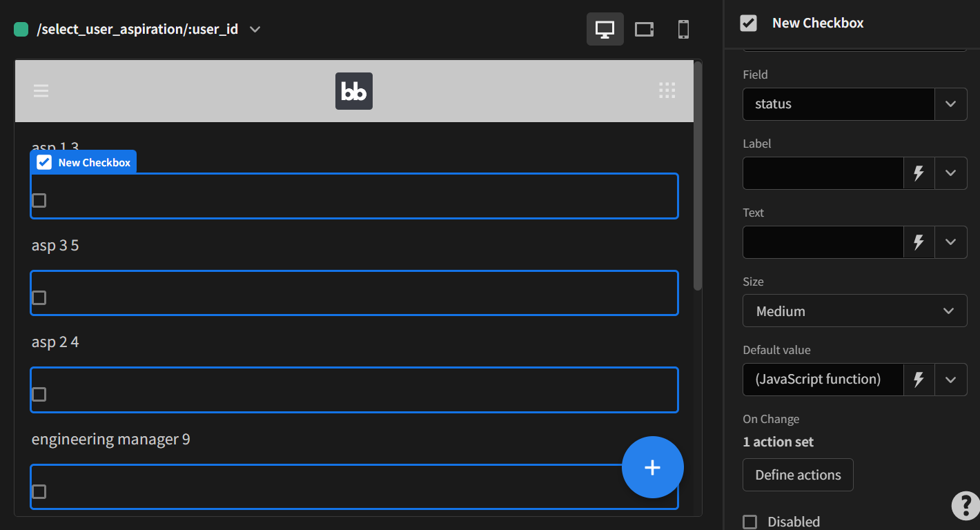Enable the Disabled option for the checkbox
The image size is (980, 530).
[x=750, y=522]
